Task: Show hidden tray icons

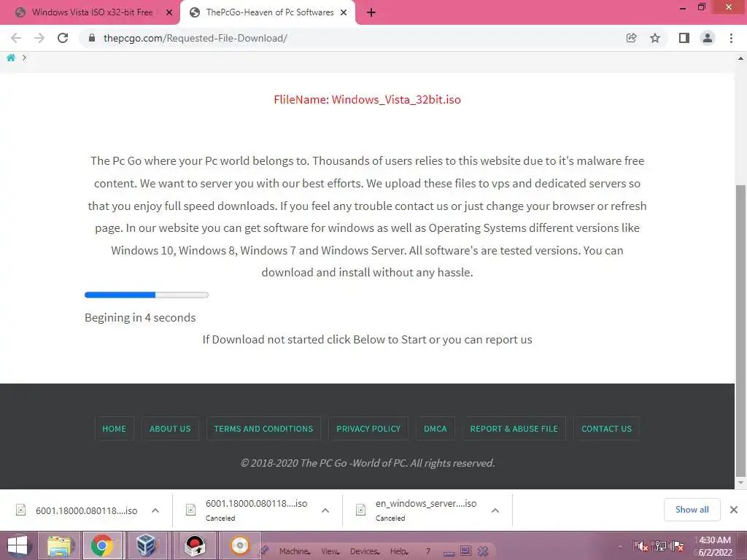Action: (620, 546)
